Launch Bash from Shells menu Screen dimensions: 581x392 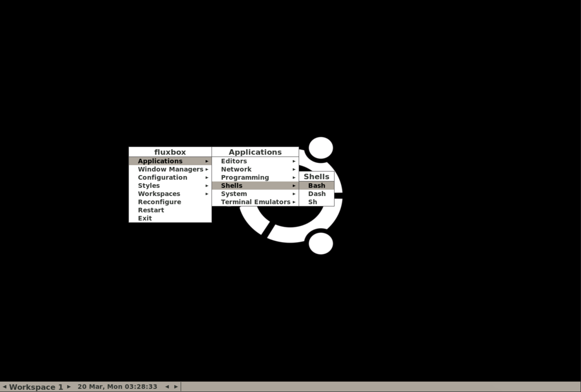[x=317, y=186]
